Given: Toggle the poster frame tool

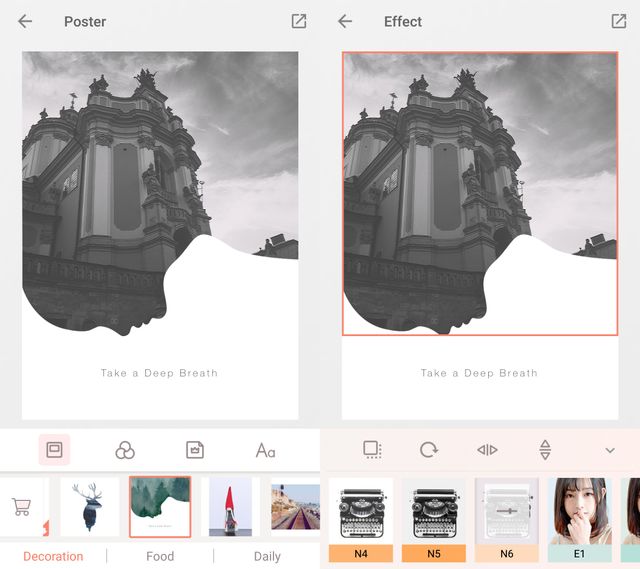Looking at the screenshot, I should point(55,450).
